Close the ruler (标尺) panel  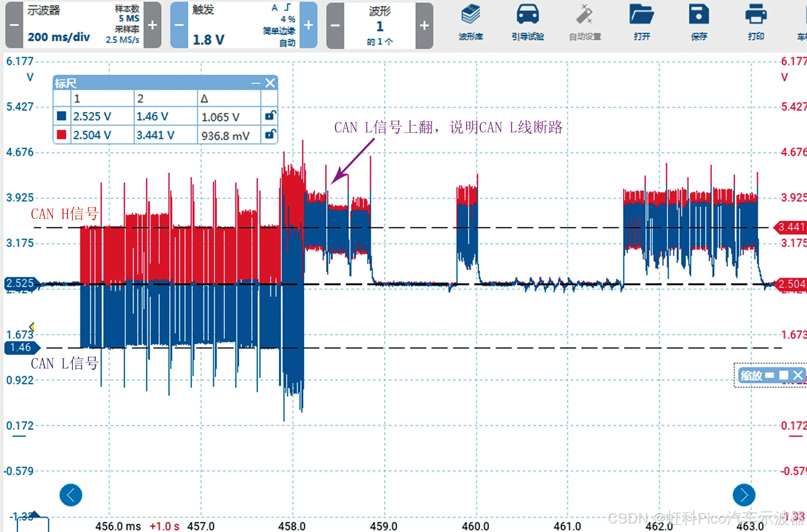coord(270,83)
